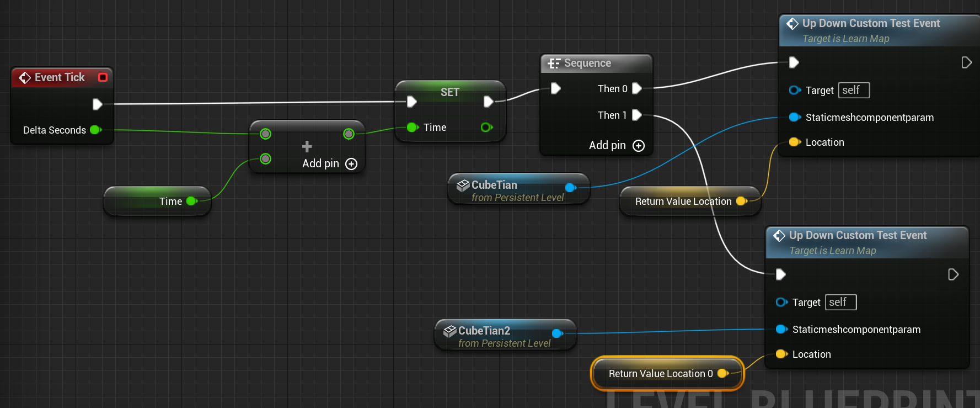Viewport: 980px width, 408px height.
Task: Click the SET node's Time input pin
Action: [413, 128]
